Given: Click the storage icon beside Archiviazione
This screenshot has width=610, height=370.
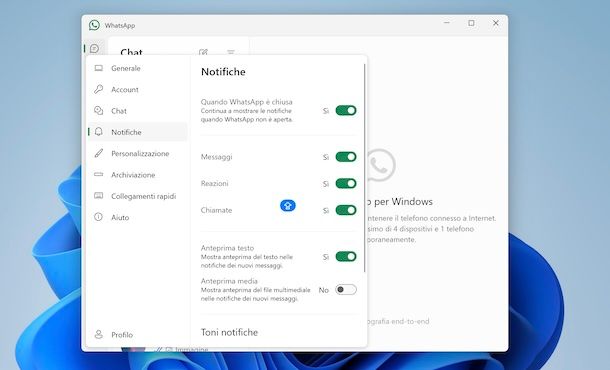Looking at the screenshot, I should pos(99,174).
